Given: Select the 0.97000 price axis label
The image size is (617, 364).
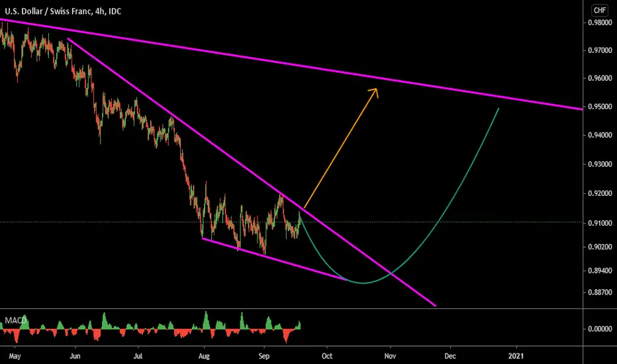Looking at the screenshot, I should [600, 50].
